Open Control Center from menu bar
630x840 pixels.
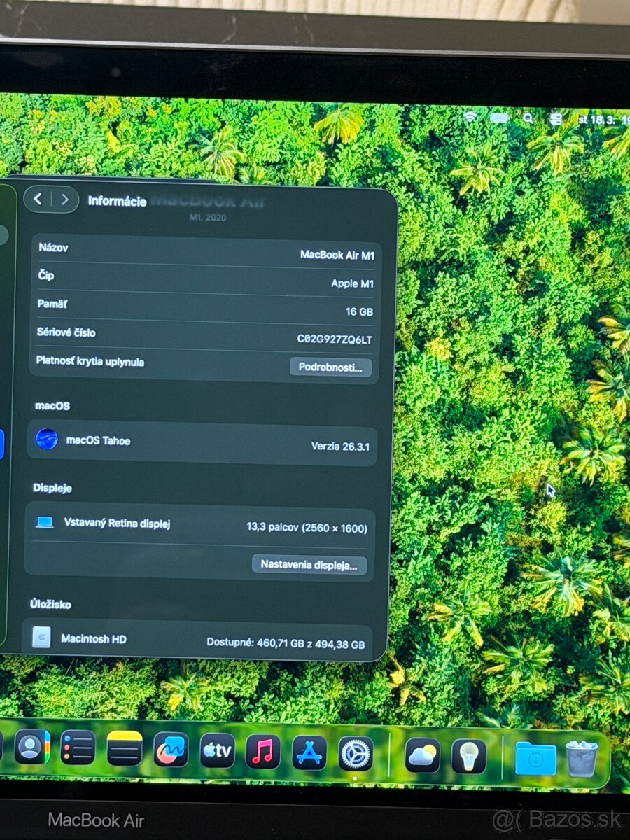(556, 119)
